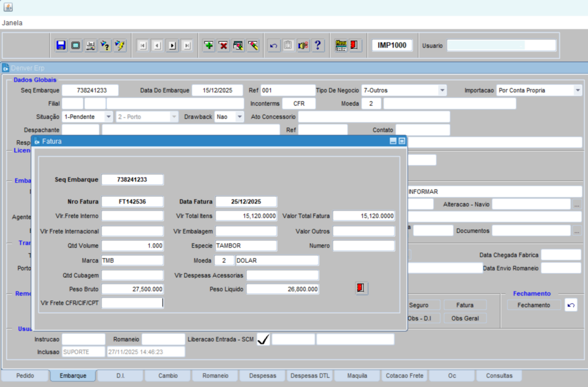Click the Vlr Frete CFR/CIF/CPT field
Image resolution: width=588 pixels, height=387 pixels.
[x=132, y=303]
